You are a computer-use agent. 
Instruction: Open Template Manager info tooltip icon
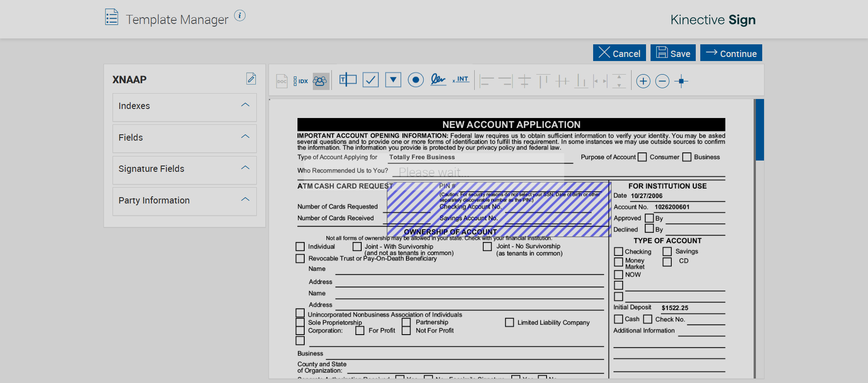240,16
